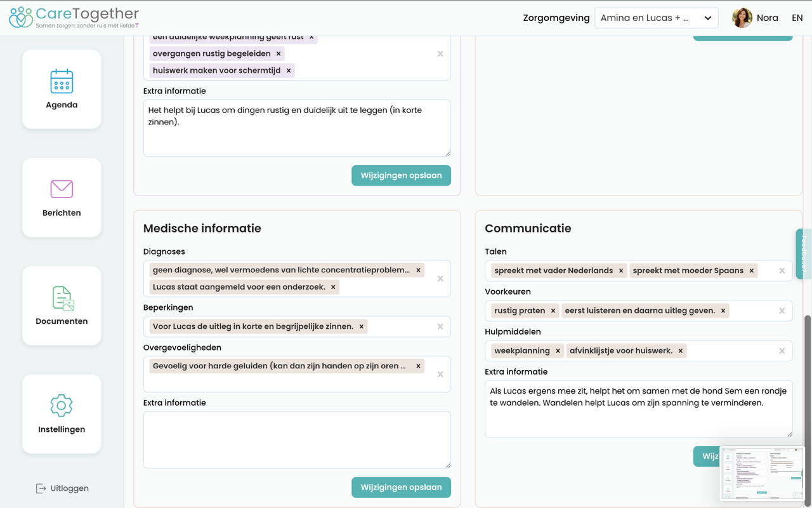
Task: Click empty Extra informatie field under Medische informatie
Action: (x=297, y=440)
